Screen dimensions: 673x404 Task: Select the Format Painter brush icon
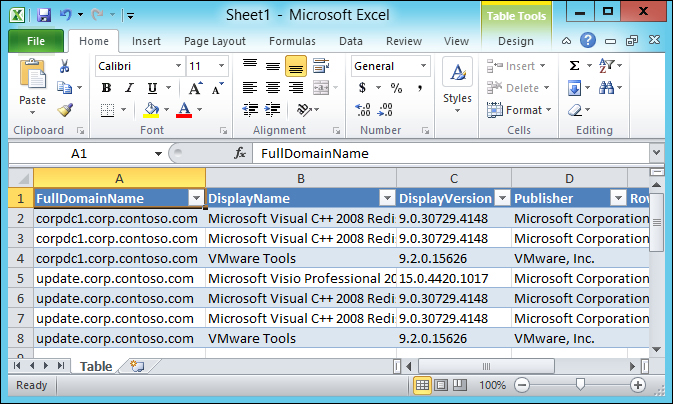coord(65,110)
